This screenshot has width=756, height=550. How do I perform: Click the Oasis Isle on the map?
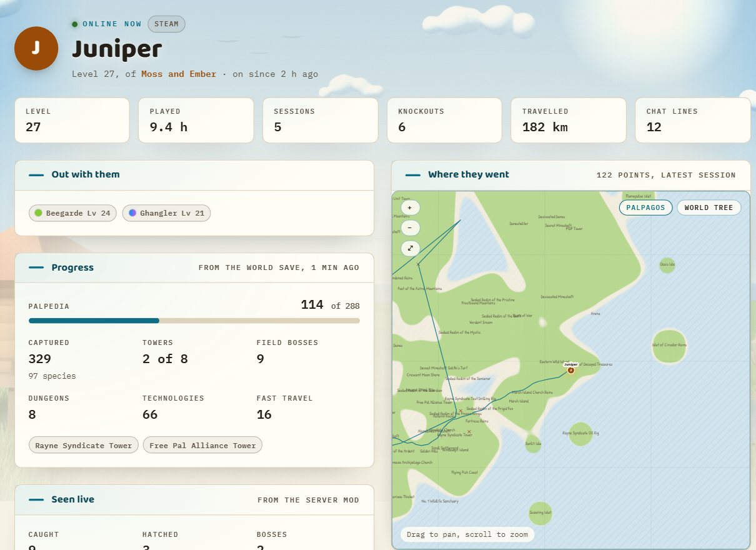click(x=667, y=265)
